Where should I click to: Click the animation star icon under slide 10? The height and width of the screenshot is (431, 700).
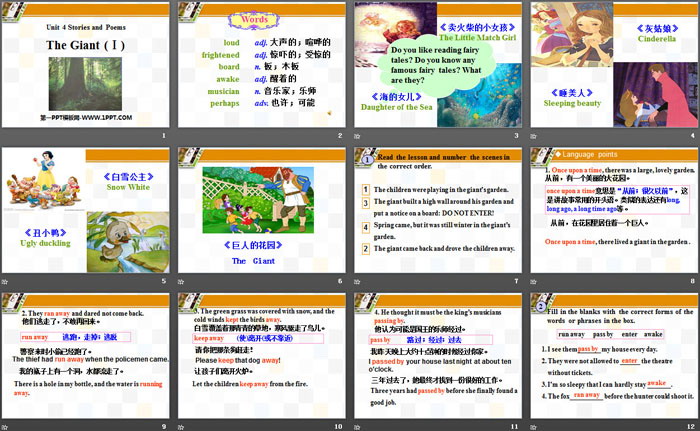pyautogui.click(x=181, y=427)
